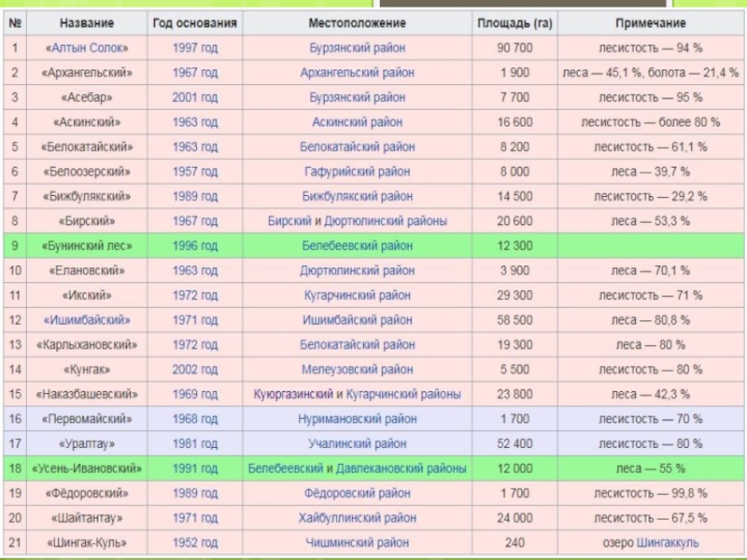
Task: Open the «Ишимбайский» reserve link
Action: tap(87, 320)
